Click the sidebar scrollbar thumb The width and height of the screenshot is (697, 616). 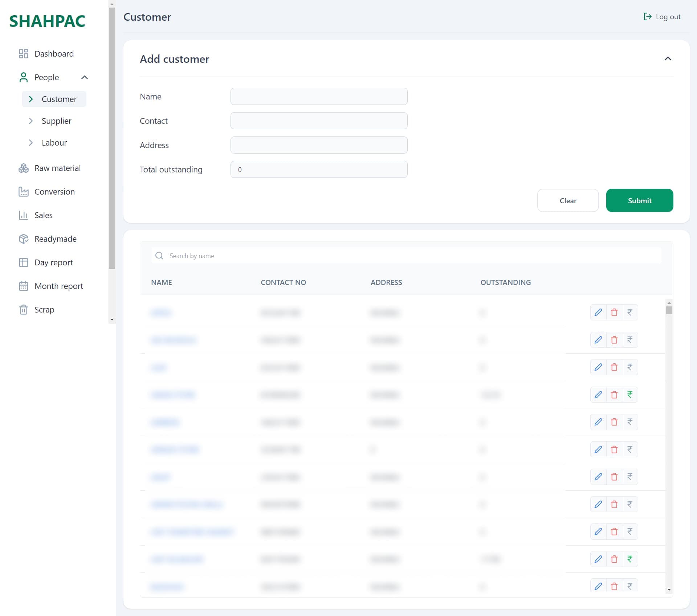[112, 138]
